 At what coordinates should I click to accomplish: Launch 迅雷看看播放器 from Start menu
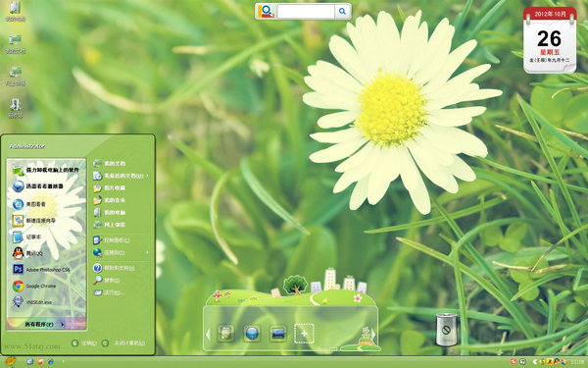[x=37, y=186]
